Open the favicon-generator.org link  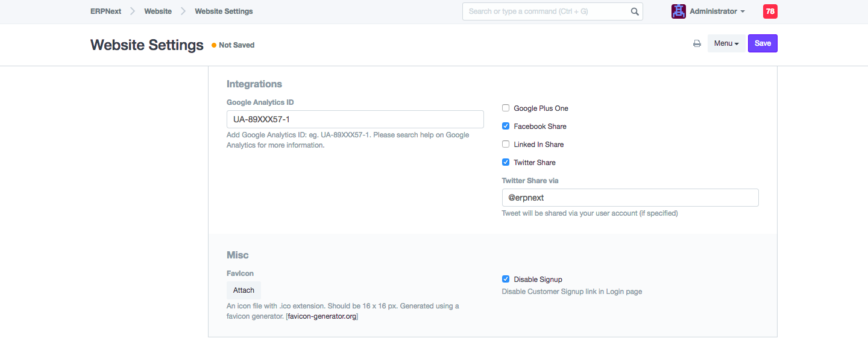point(321,316)
